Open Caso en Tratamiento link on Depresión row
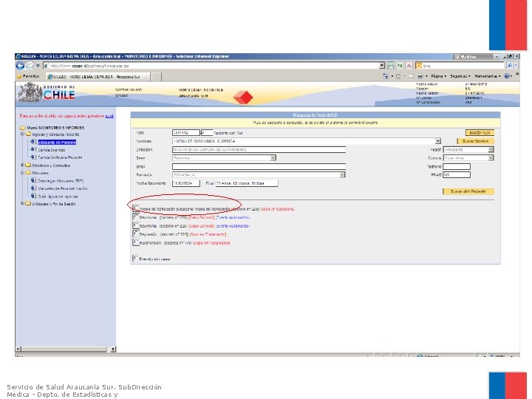Screen dimensions: 532x399 coord(208,234)
